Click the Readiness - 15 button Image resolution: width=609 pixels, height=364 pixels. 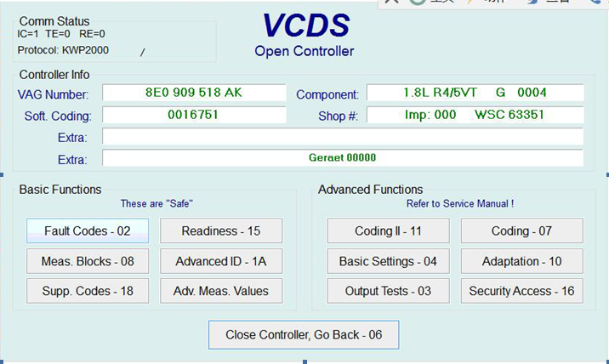click(x=221, y=230)
